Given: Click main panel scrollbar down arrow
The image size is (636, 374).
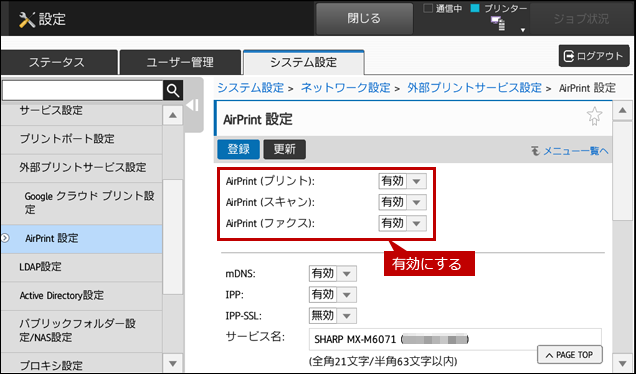Looking at the screenshot, I should point(623,363).
